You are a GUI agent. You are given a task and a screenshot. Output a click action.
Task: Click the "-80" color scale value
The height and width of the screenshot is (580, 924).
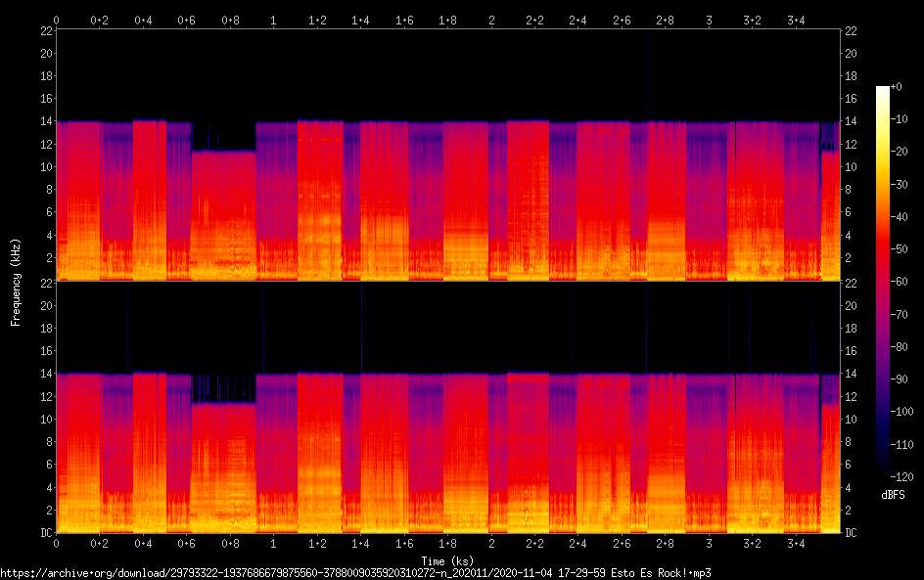(x=900, y=347)
